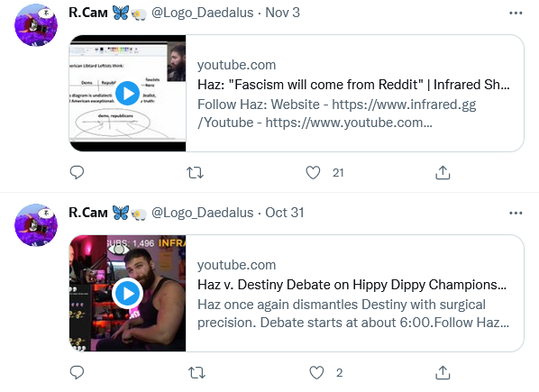The height and width of the screenshot is (392, 539).
Task: Open the profile avatar on second tweet
Action: click(x=36, y=225)
